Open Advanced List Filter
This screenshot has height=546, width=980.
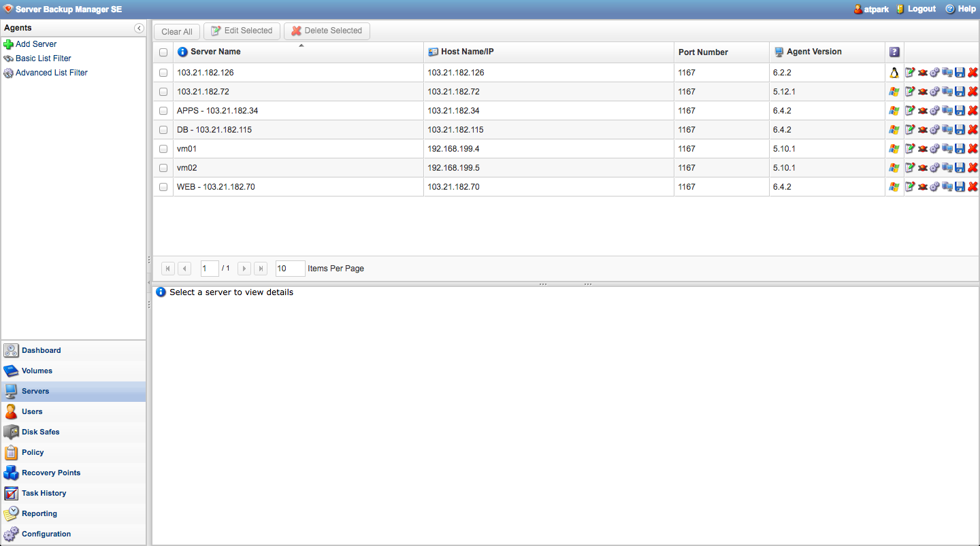tap(52, 73)
